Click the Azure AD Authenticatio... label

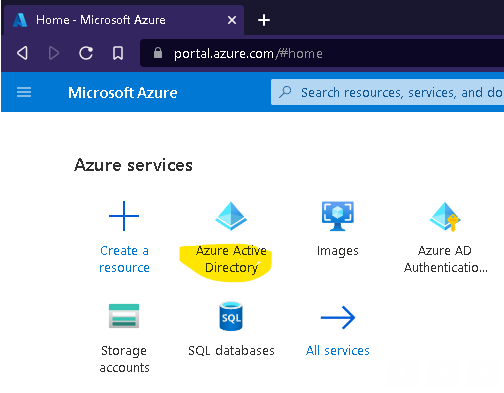[x=445, y=259]
